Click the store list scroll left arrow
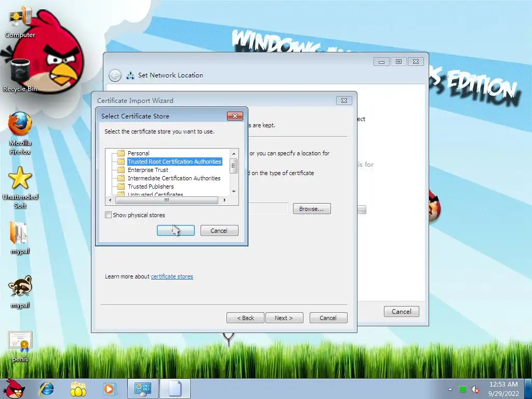The image size is (532, 399). pyautogui.click(x=110, y=200)
